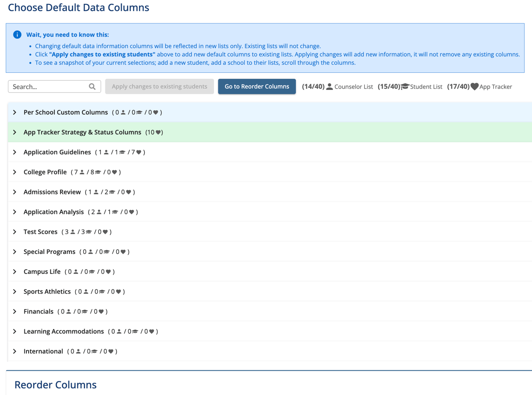Click person icon in Sports Athletics row
Image resolution: width=532 pixels, height=395 pixels.
click(86, 292)
